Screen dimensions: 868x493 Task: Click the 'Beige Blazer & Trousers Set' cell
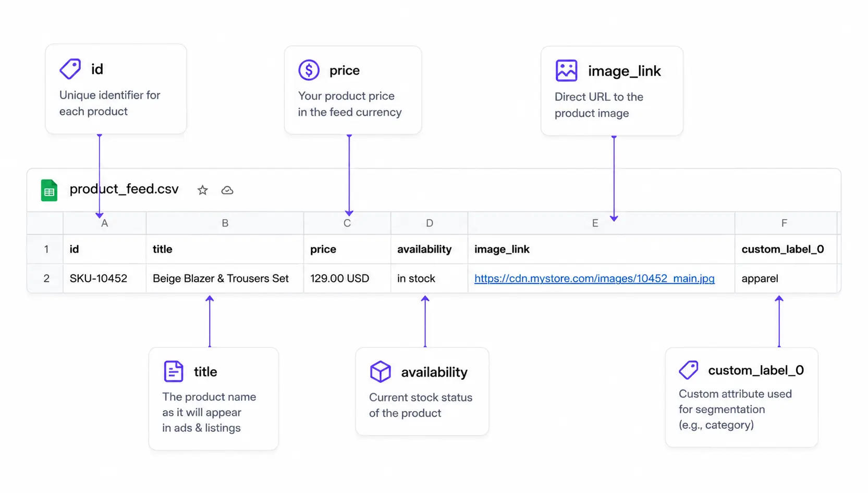tap(225, 279)
